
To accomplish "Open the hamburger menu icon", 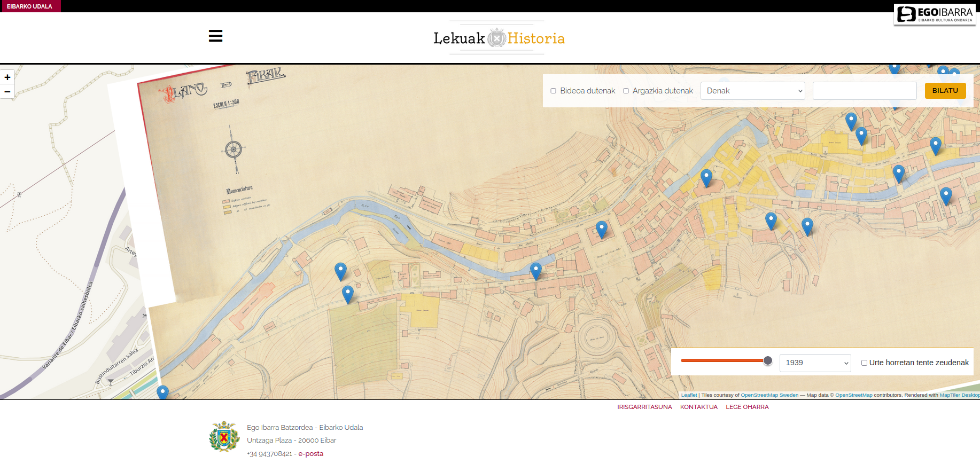I will click(x=215, y=36).
